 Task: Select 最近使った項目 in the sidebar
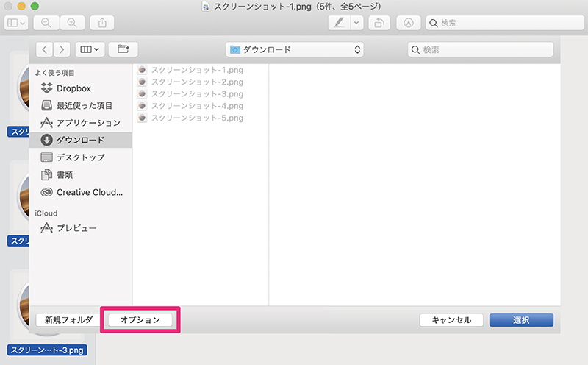tap(80, 105)
